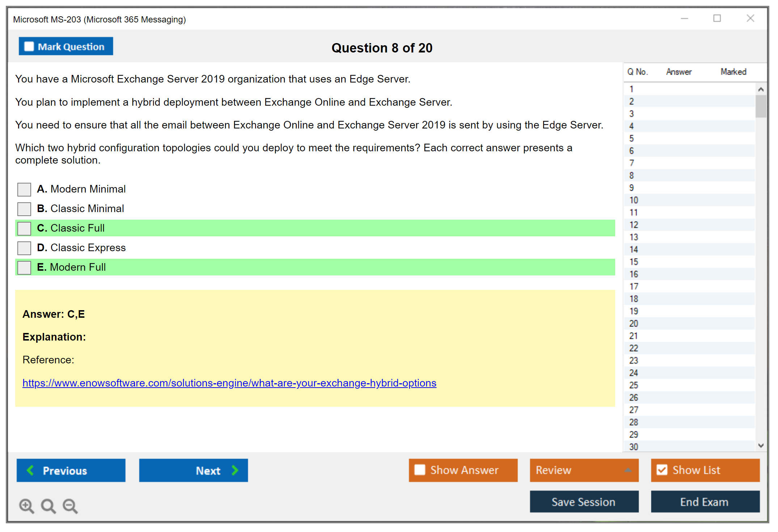The image size is (778, 532).
Task: Click the green right arrow on Next
Action: 235,470
